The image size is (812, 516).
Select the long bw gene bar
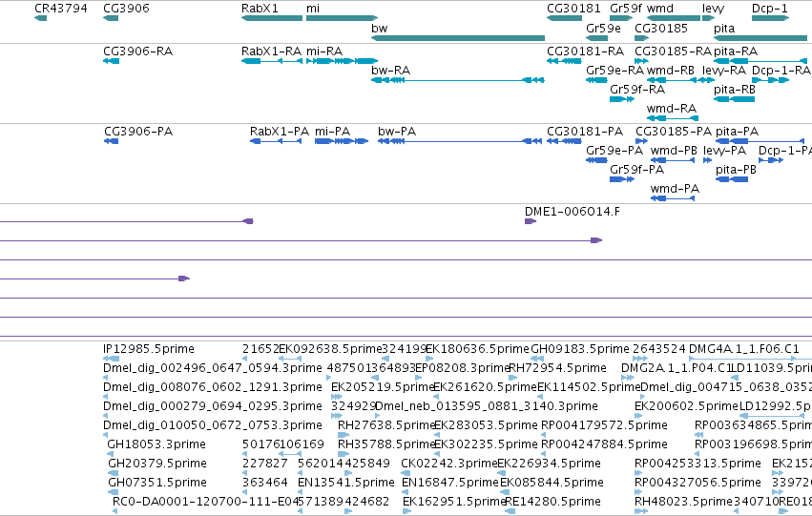click(458, 38)
